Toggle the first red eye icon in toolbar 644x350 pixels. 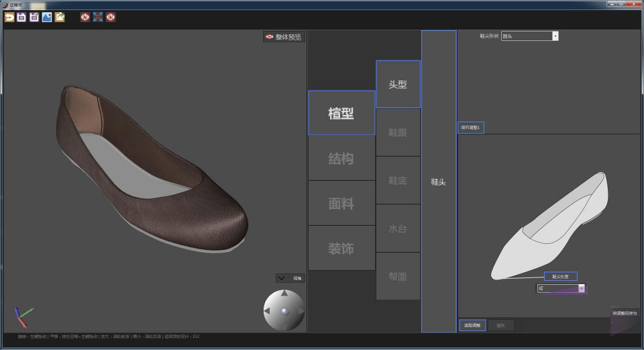[x=85, y=17]
